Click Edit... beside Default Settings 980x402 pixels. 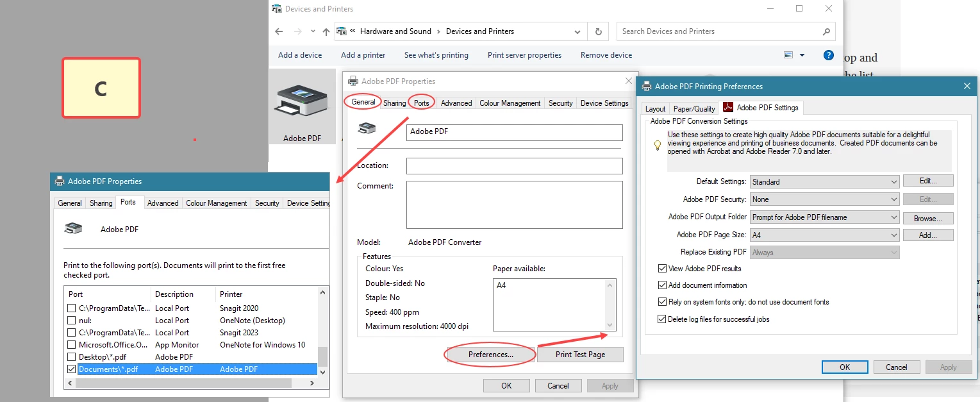(928, 181)
